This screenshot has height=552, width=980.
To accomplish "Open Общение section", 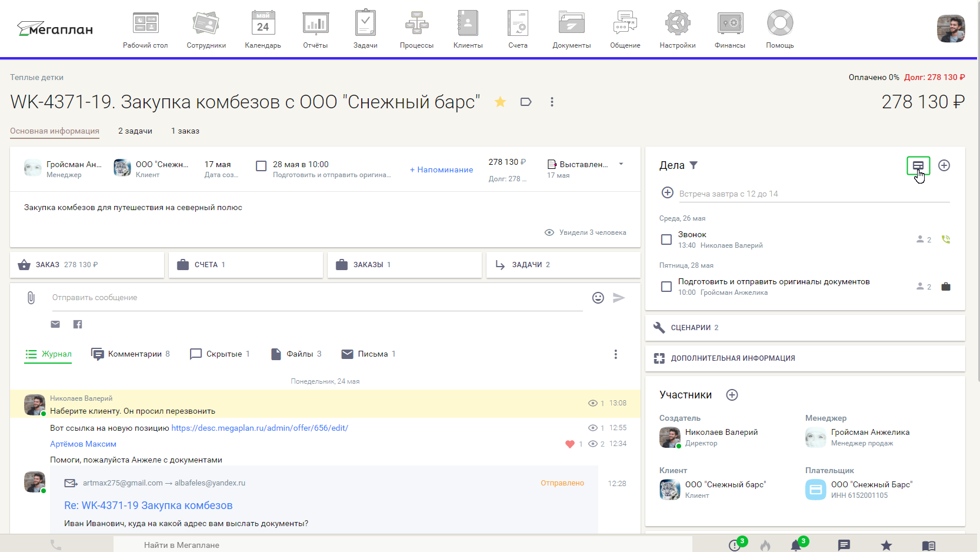I will [625, 29].
